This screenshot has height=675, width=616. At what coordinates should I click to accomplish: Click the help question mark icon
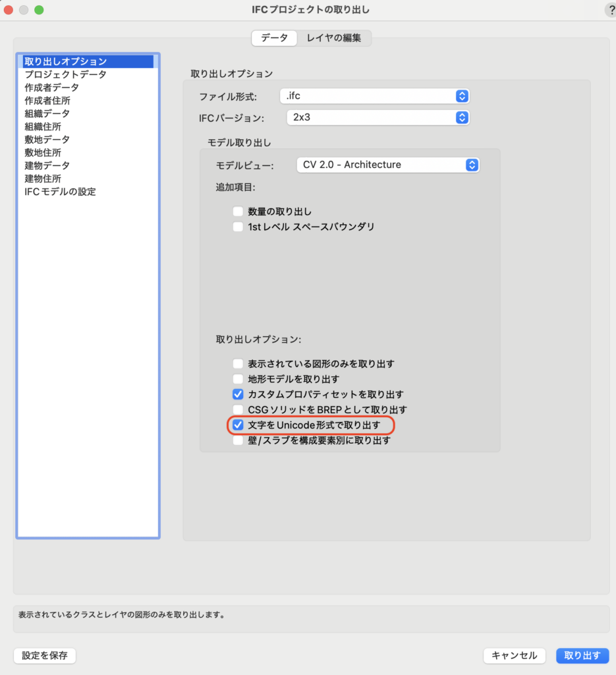pyautogui.click(x=610, y=10)
